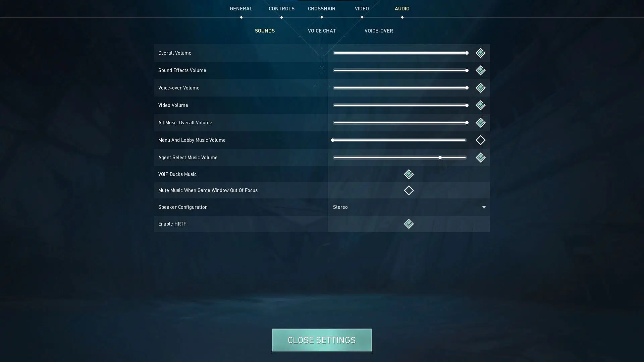Switch to the VOICE CHAT tab
Screen dimensions: 644x362
point(322,31)
